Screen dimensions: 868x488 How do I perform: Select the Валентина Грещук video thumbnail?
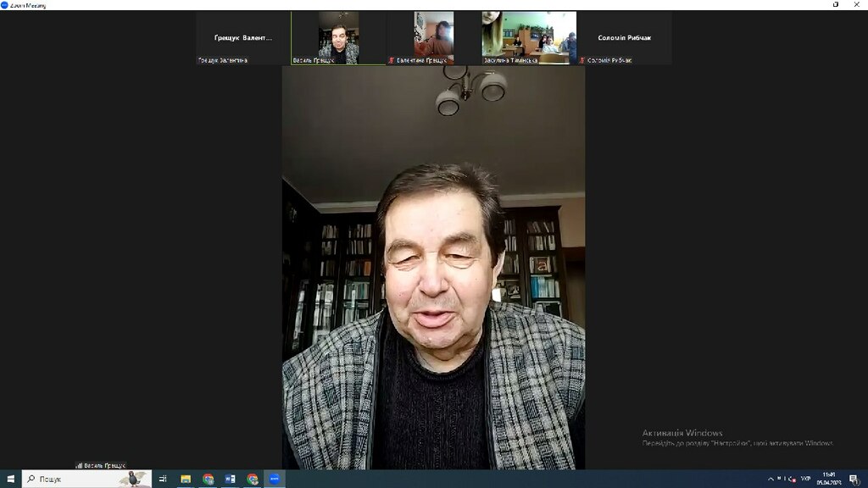pos(433,37)
